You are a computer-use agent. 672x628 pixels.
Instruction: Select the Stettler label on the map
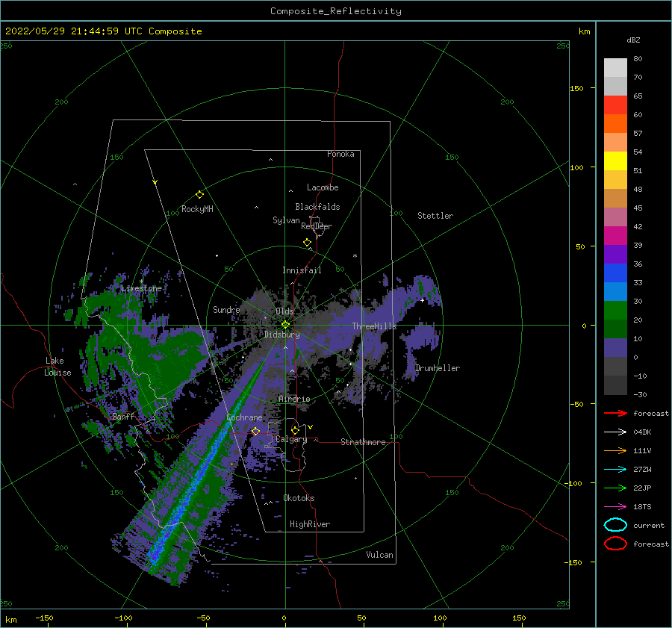pyautogui.click(x=435, y=216)
